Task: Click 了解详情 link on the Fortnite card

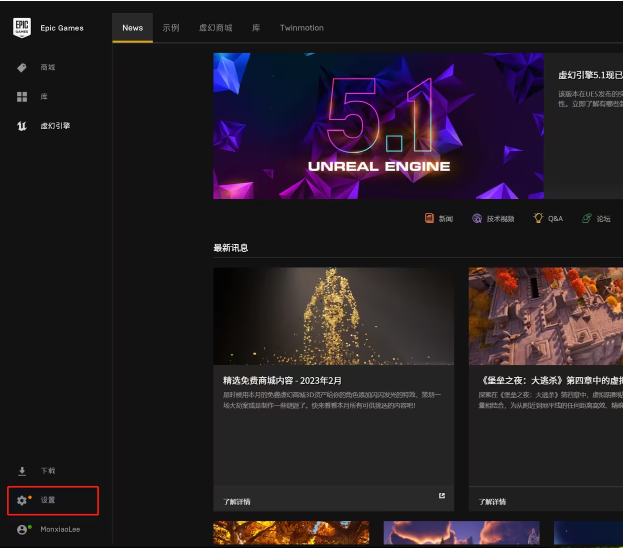Action: [493, 501]
